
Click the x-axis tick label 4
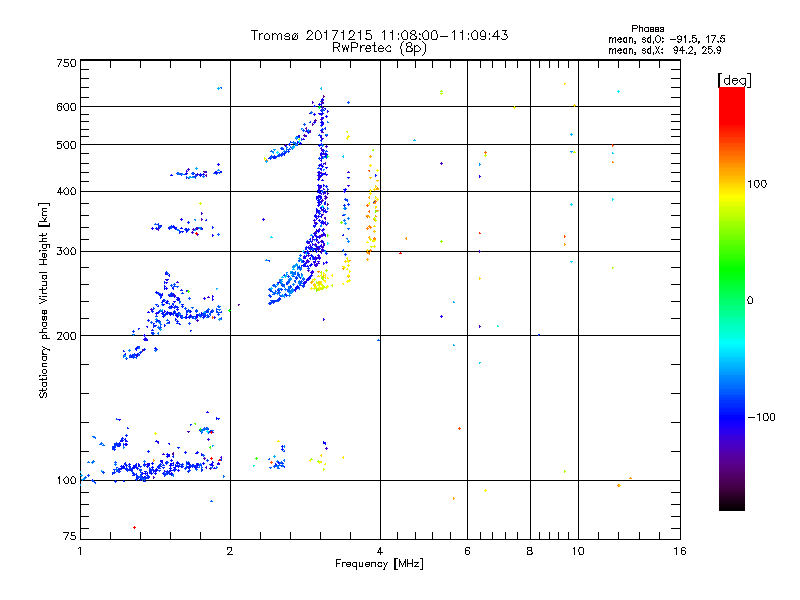(x=380, y=551)
